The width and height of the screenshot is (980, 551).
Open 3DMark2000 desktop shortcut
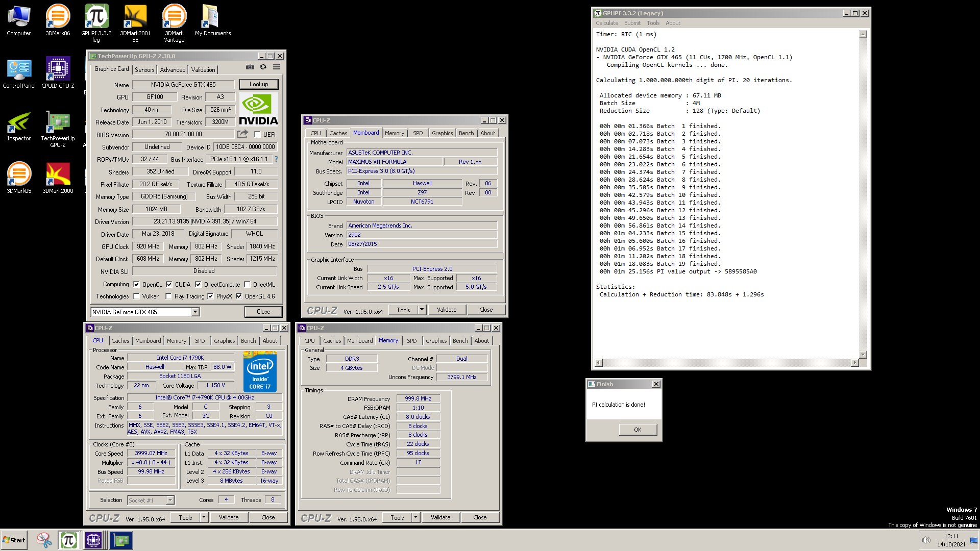point(58,178)
